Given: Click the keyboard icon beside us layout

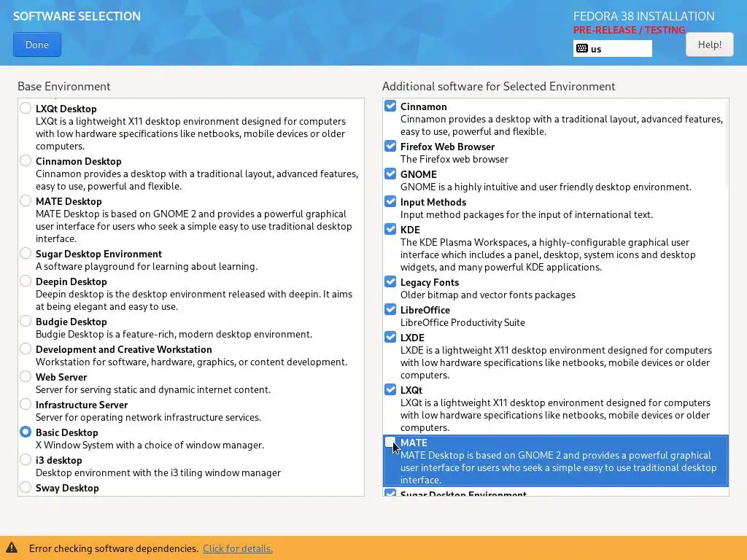Looking at the screenshot, I should coord(581,49).
